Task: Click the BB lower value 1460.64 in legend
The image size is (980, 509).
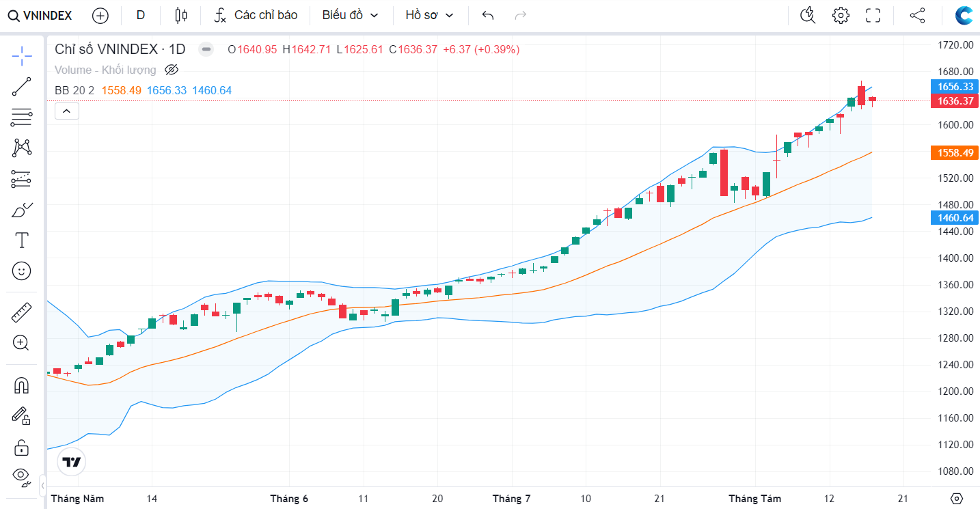Action: click(x=212, y=90)
